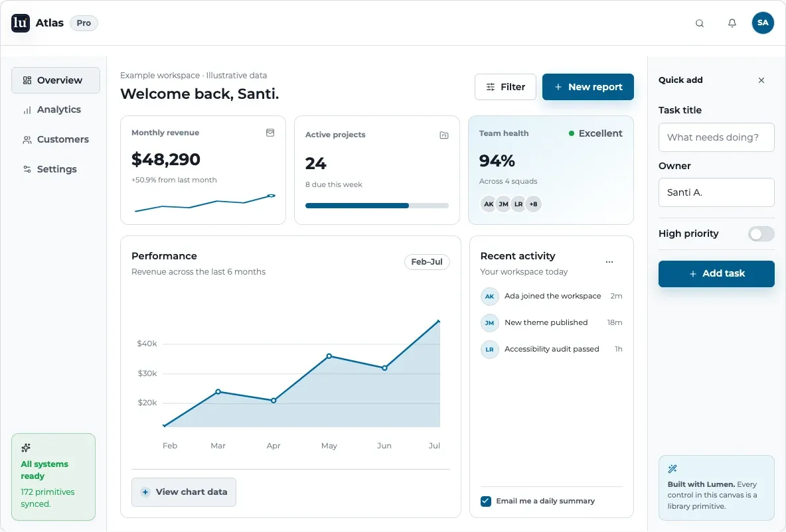Viewport: 786px width, 532px height.
Task: Click the sliders icon on Filter button
Action: tap(490, 87)
